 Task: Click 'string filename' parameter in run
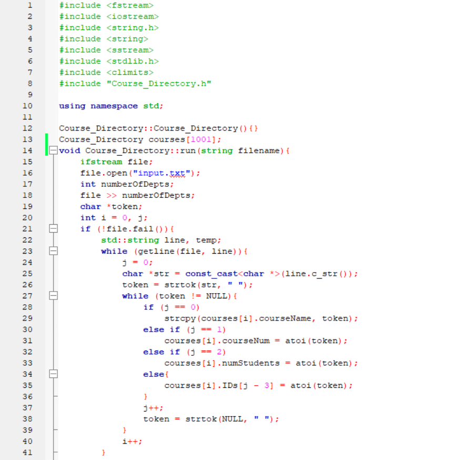(240, 151)
